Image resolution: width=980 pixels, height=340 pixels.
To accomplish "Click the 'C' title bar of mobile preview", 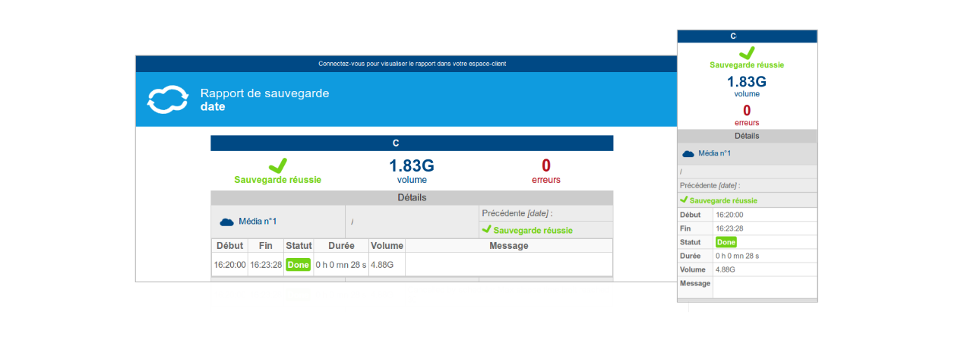I will click(x=747, y=36).
